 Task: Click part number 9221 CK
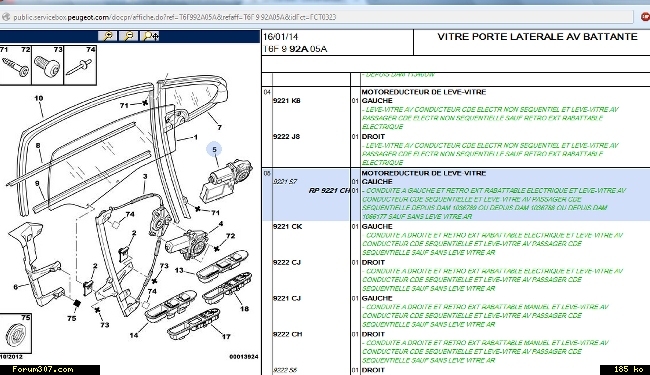[287, 227]
